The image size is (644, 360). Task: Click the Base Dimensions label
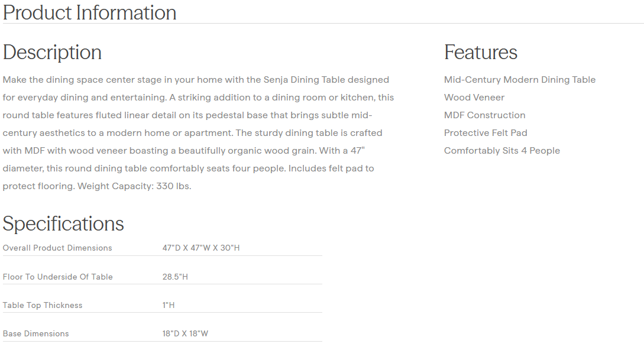[35, 333]
